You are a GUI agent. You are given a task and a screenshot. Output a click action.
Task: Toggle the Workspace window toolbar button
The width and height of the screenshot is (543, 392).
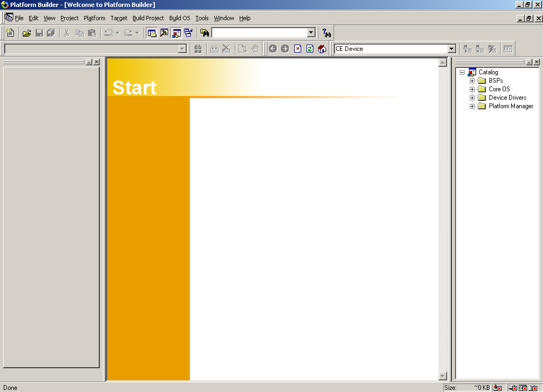(x=152, y=33)
